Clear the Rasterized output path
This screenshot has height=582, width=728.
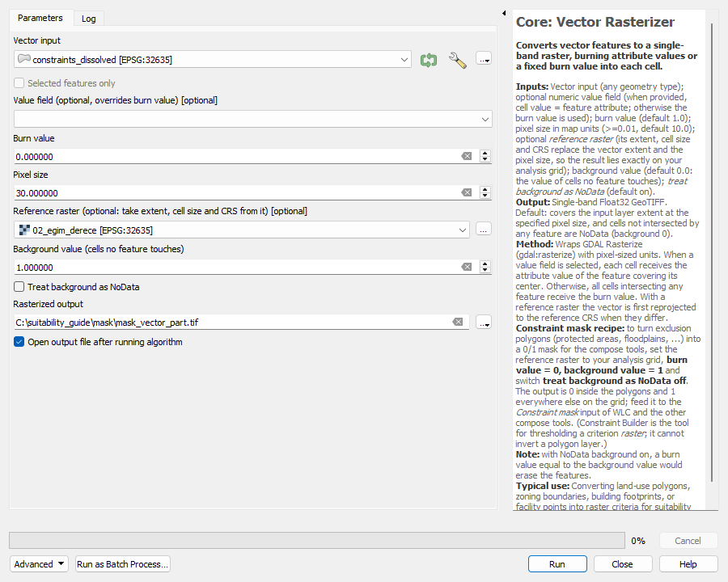point(458,322)
